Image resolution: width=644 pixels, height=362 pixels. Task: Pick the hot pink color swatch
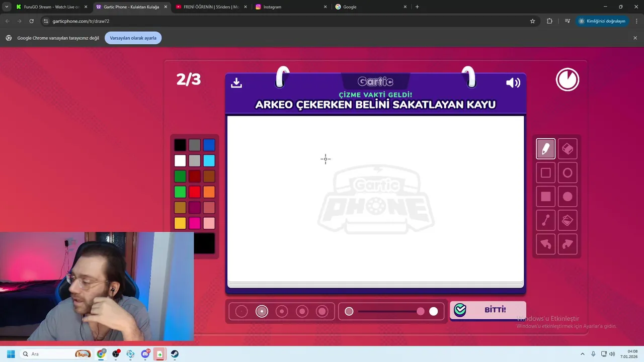point(195,223)
